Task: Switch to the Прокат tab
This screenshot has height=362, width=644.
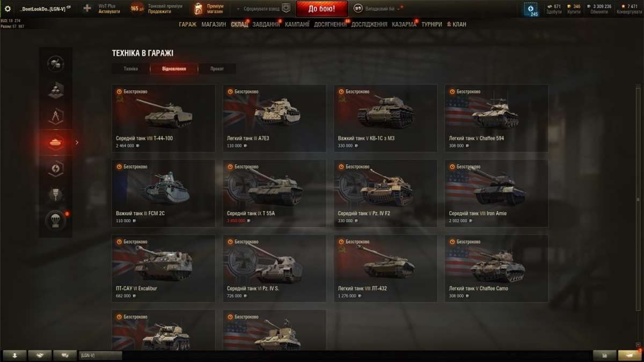Action: click(217, 69)
